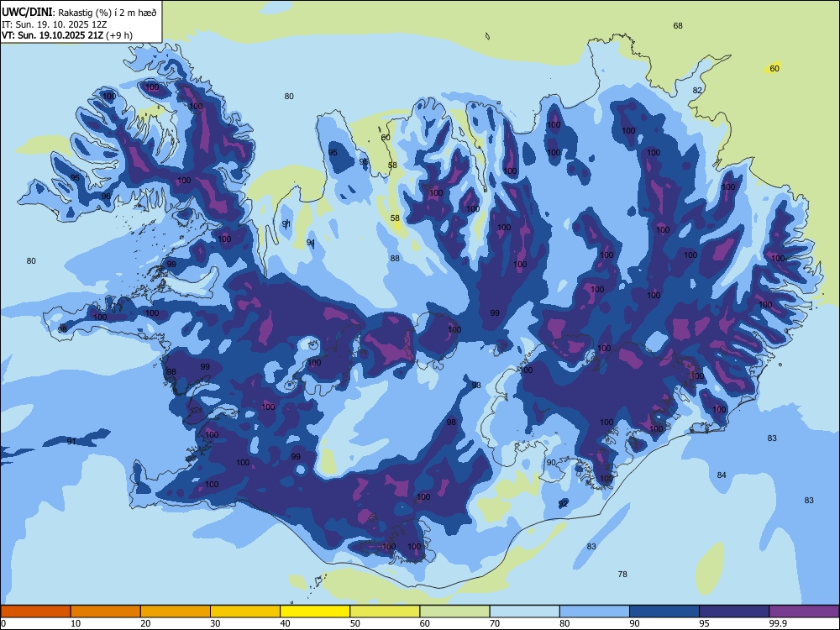Select the golden 30–40 legend swatch
840x630 pixels.
245,612
